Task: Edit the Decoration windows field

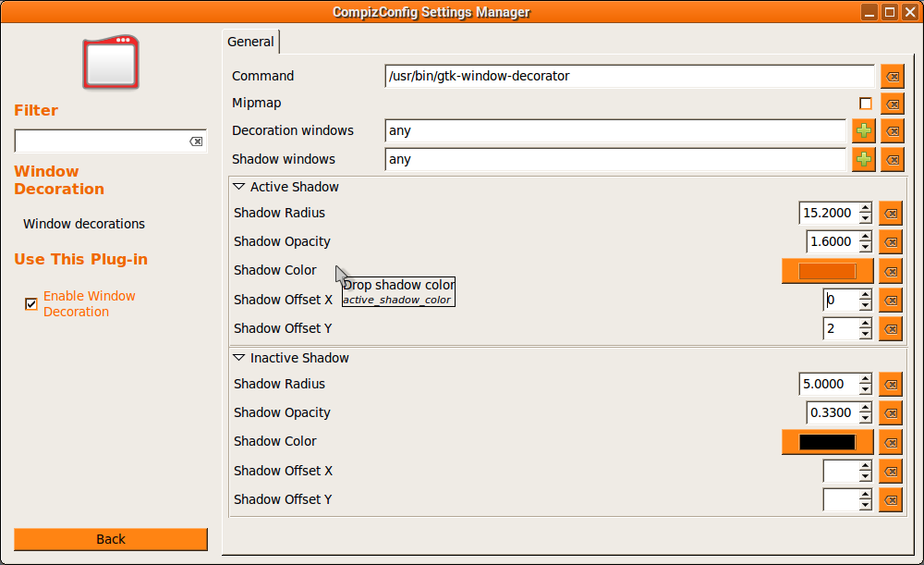Action: (x=615, y=130)
